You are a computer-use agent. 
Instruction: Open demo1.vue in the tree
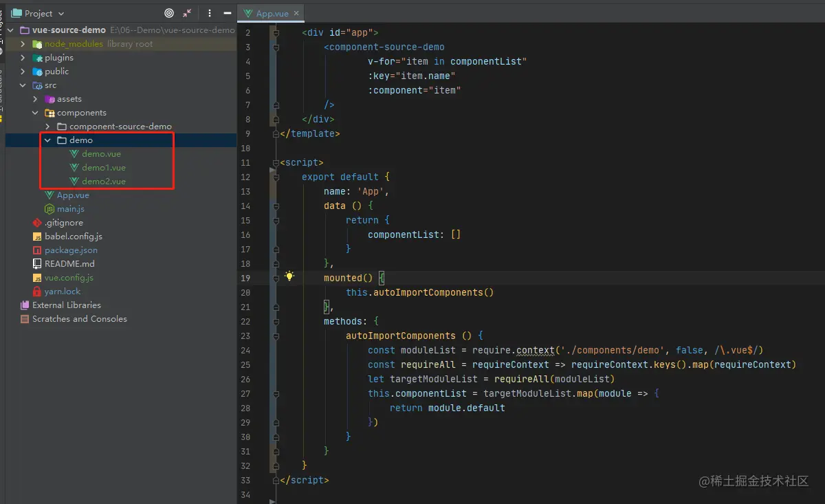(104, 168)
